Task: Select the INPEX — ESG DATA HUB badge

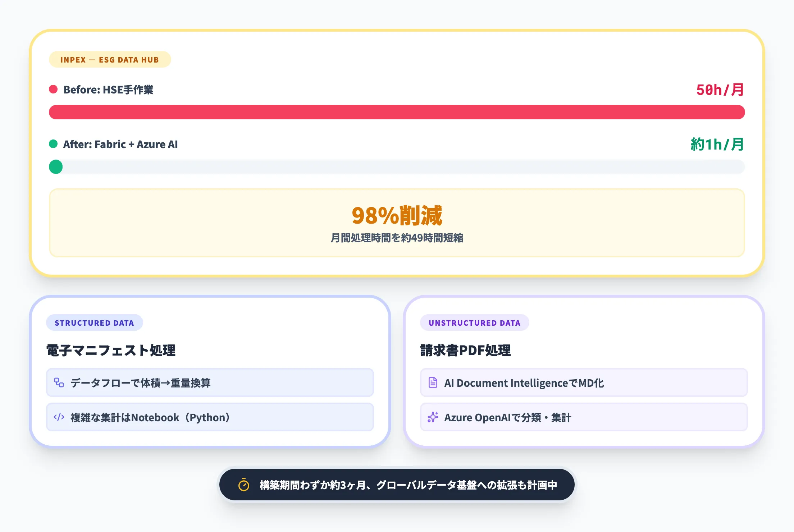Action: tap(110, 60)
